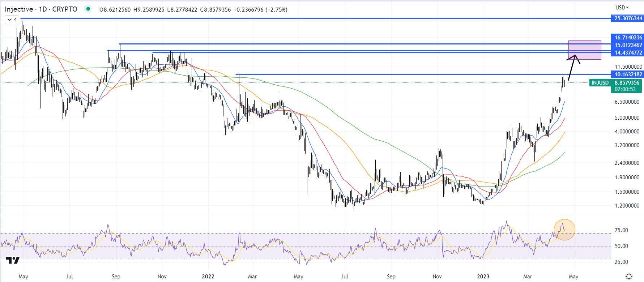This screenshot has width=644, height=282.
Task: Select the 14.4374772 level label
Action: (627, 52)
